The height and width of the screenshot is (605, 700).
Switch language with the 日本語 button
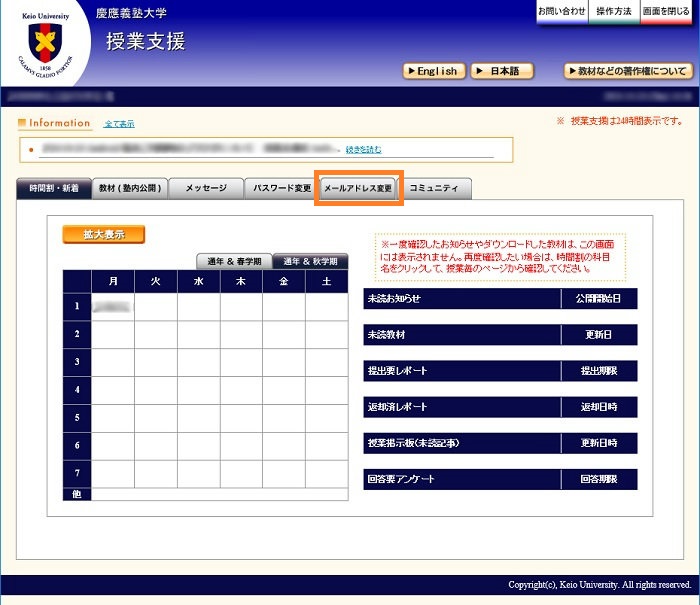click(502, 71)
